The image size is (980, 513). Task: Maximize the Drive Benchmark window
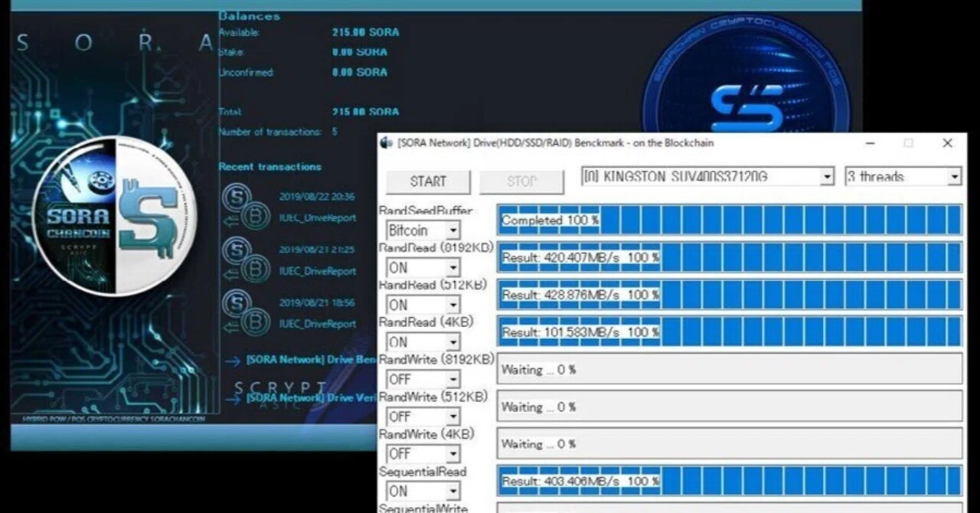[908, 143]
